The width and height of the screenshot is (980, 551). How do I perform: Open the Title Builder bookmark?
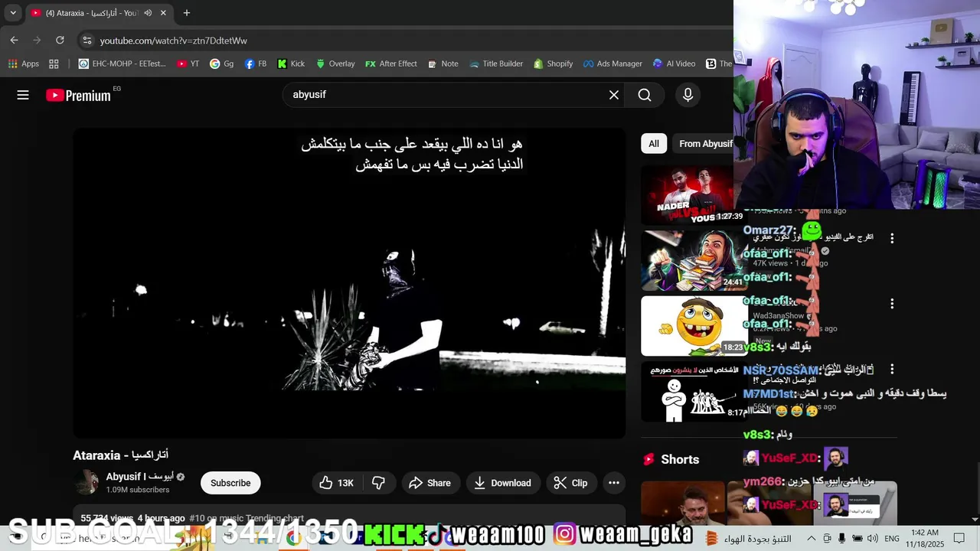pyautogui.click(x=495, y=64)
